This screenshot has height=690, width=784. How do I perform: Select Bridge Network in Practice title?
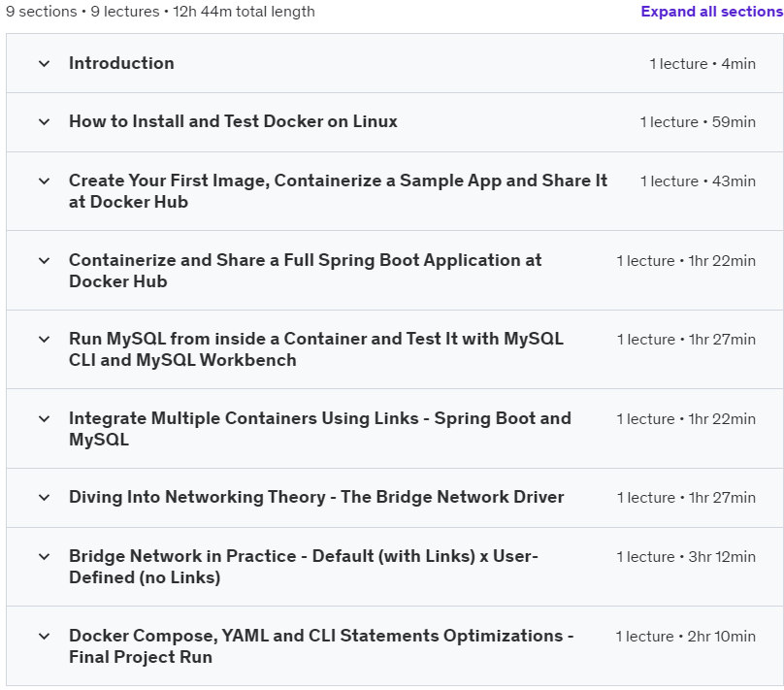[304, 567]
